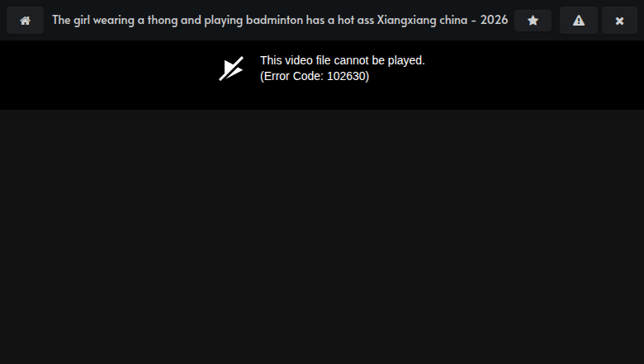This screenshot has width=644, height=364.
Task: Report the video via warning triangle icon
Action: tap(578, 20)
